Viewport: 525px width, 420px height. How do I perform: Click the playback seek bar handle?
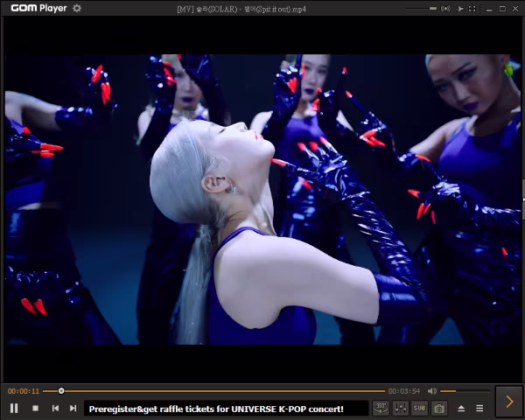61,391
